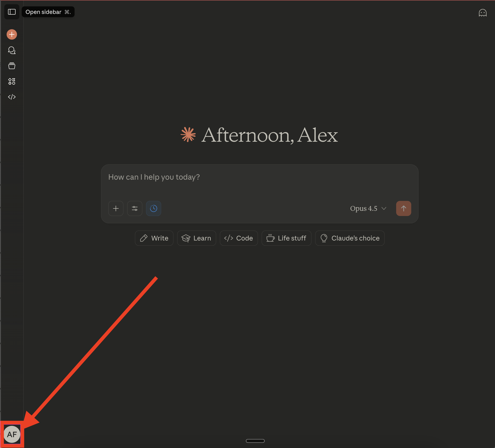Pick the Claude's choice chip
495x448 pixels.
click(x=350, y=238)
